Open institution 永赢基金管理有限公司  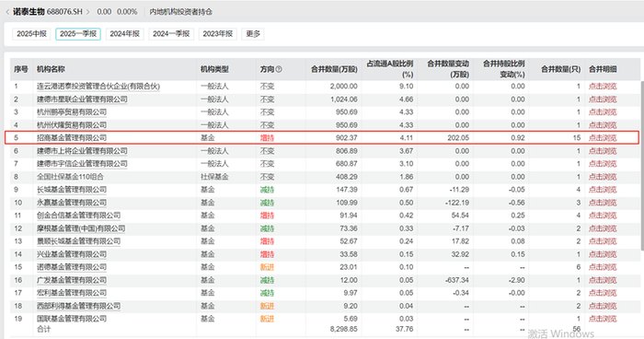click(x=72, y=203)
